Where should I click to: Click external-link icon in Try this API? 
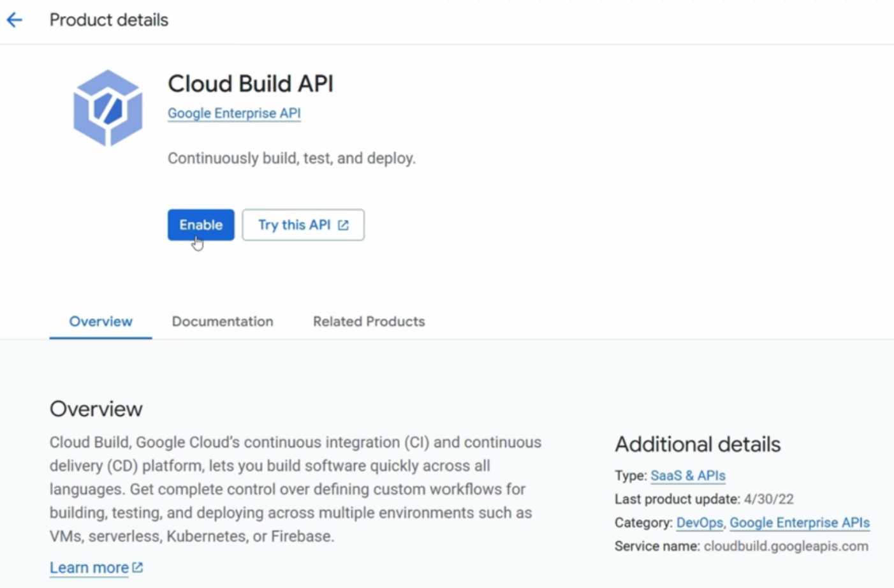[x=343, y=225]
